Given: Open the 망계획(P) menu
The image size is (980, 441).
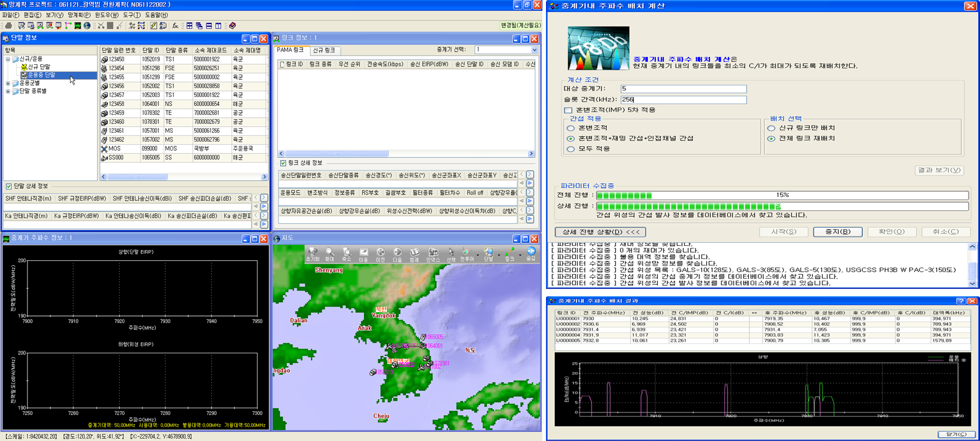Looking at the screenshot, I should (x=79, y=15).
